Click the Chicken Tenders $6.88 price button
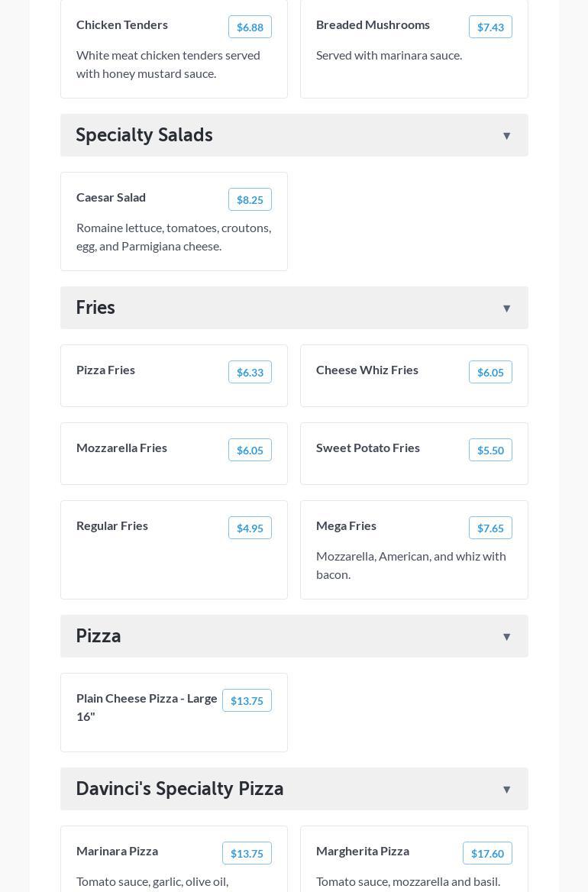588x892 pixels. [x=250, y=27]
